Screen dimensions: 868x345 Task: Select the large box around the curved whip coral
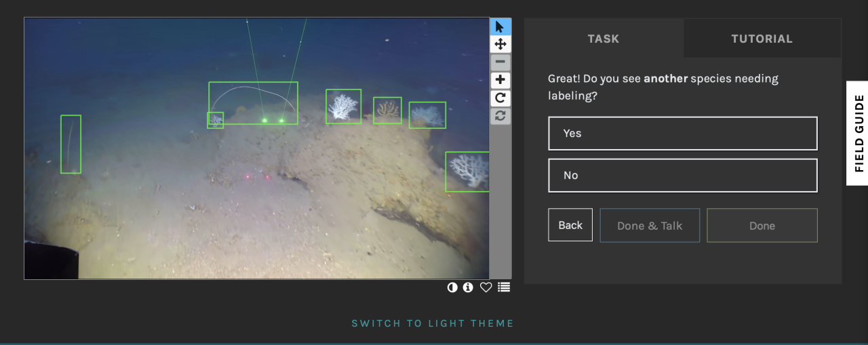tap(253, 103)
